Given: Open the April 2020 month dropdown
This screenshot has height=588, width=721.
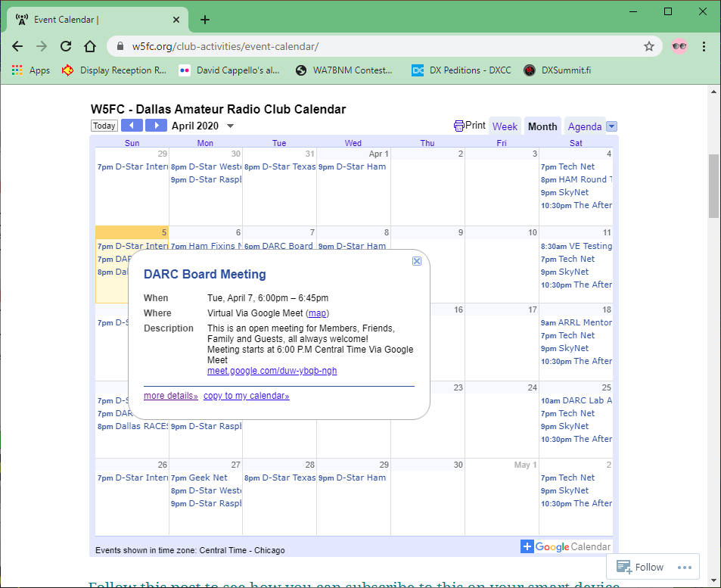Looking at the screenshot, I should click(231, 126).
